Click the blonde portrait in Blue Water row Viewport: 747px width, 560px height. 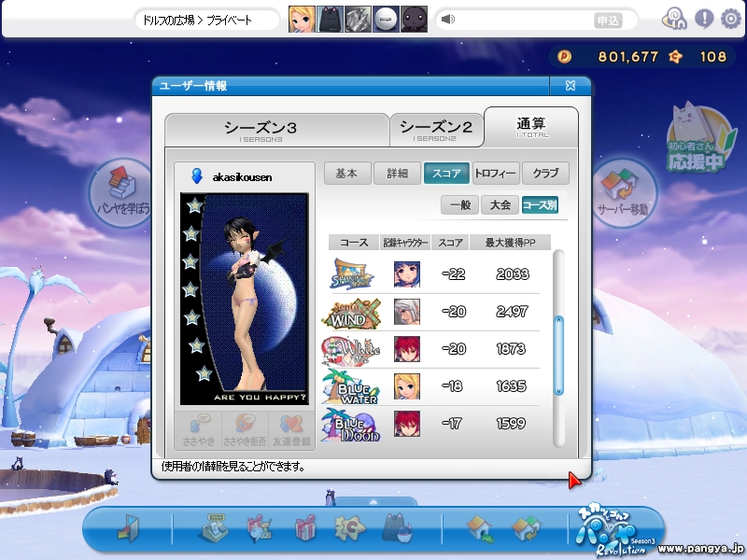click(407, 386)
